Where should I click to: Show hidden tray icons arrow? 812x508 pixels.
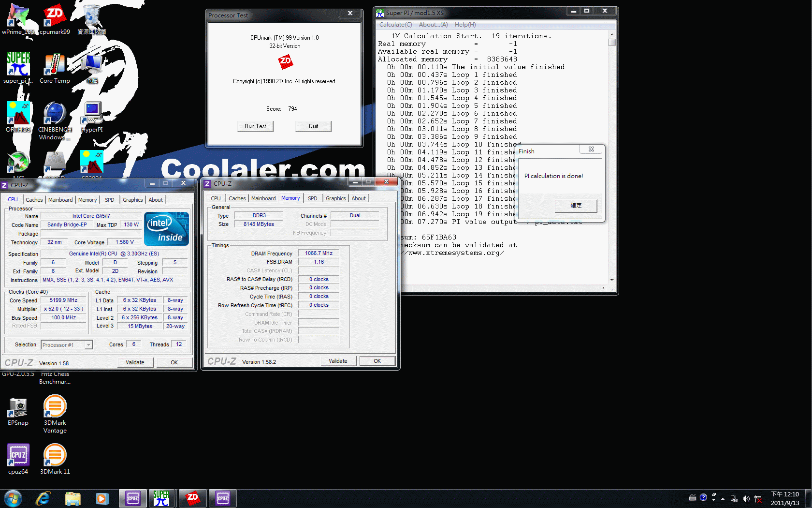pyautogui.click(x=723, y=499)
